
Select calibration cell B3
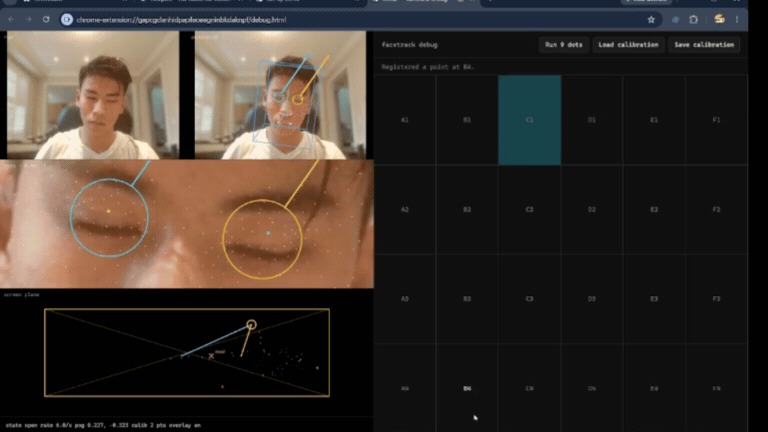tap(467, 299)
